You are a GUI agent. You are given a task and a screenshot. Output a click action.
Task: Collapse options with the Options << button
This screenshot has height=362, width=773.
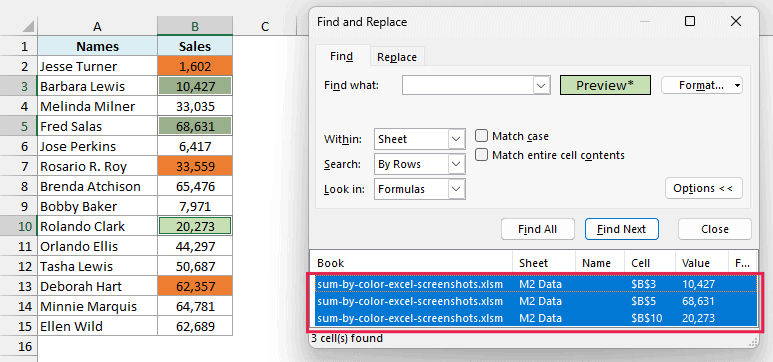click(x=703, y=188)
